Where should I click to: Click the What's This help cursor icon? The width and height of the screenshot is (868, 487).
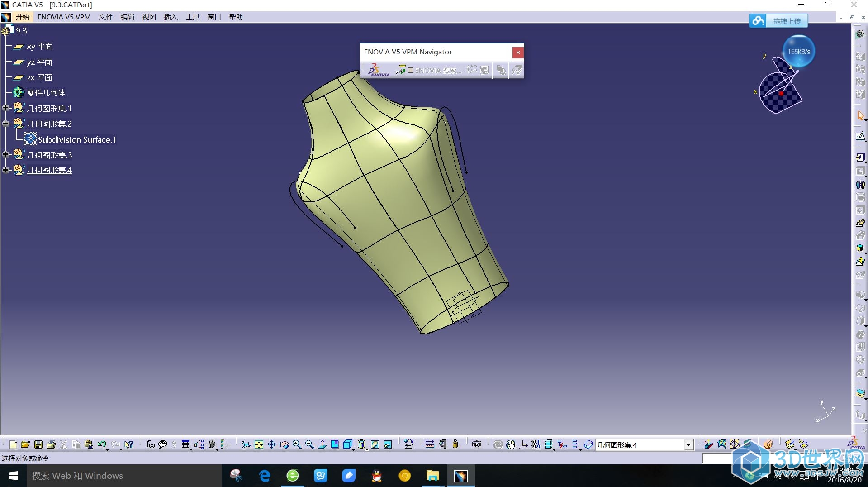[129, 444]
